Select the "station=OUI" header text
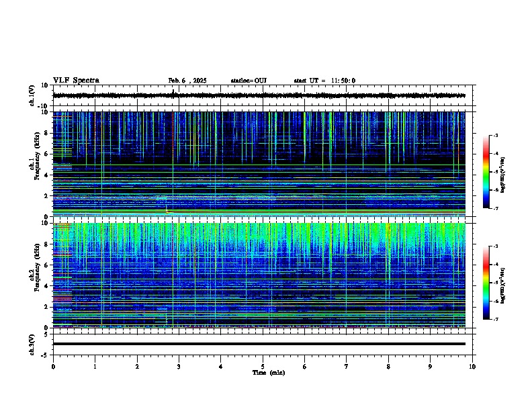The height and width of the screenshot is (411, 532). pos(249,81)
